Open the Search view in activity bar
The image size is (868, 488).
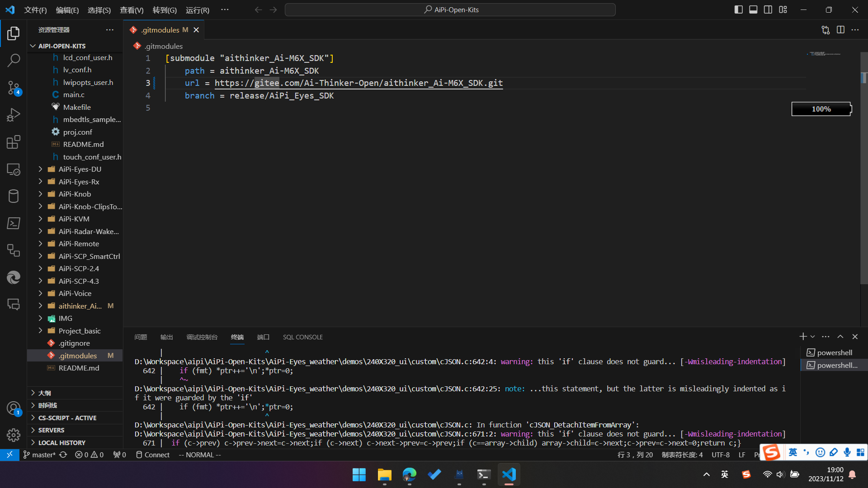coord(14,60)
